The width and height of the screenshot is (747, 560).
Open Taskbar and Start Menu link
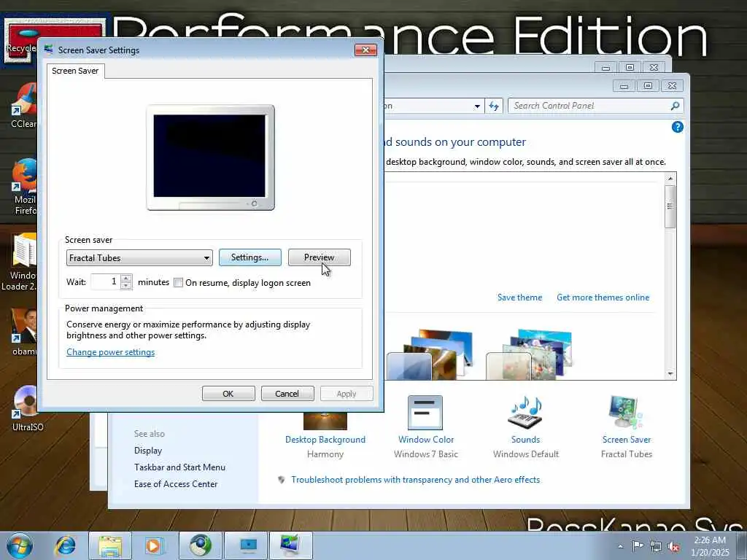coord(179,467)
